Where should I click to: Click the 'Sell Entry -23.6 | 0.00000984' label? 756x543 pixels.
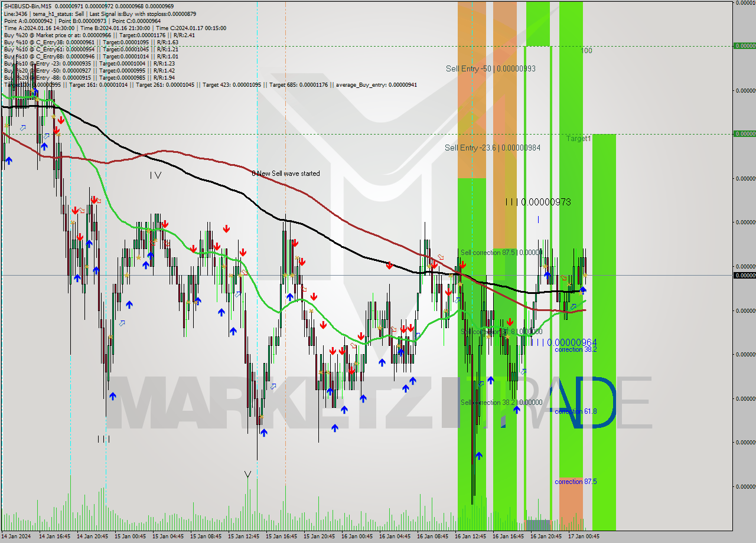(x=493, y=148)
